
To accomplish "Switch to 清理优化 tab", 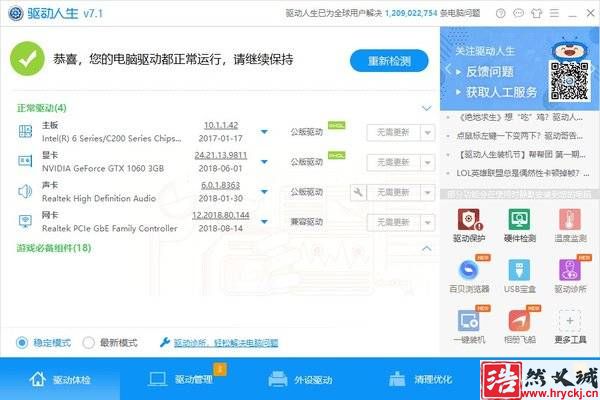I will click(420, 379).
